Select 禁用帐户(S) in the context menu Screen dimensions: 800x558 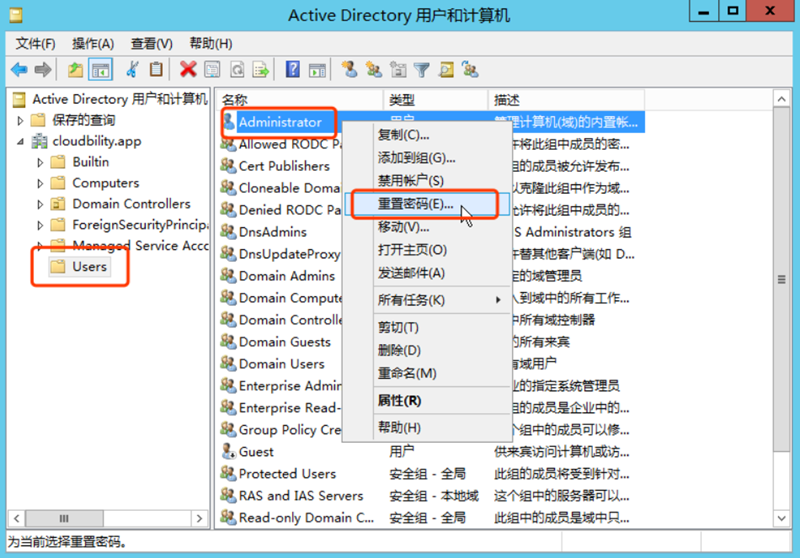[410, 180]
